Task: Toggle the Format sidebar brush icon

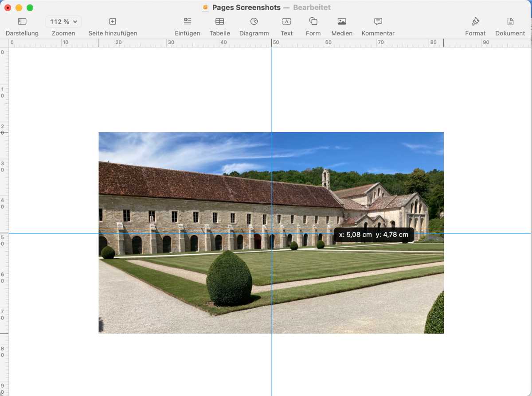Action: (475, 21)
